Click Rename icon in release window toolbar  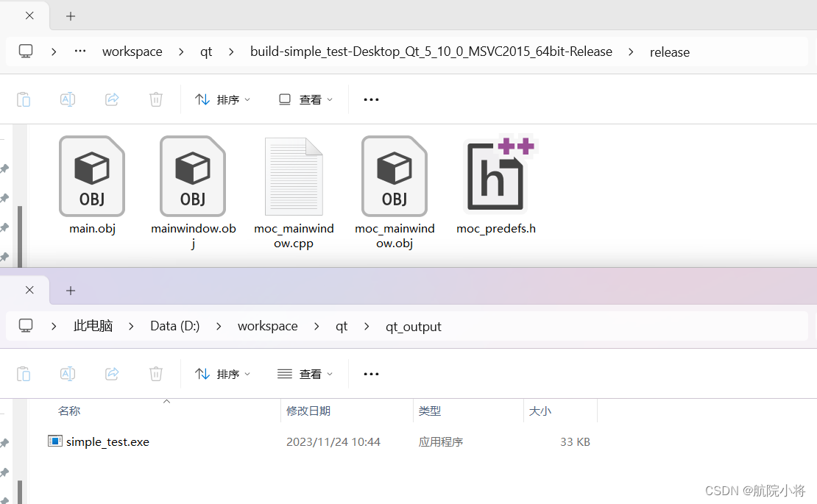68,99
